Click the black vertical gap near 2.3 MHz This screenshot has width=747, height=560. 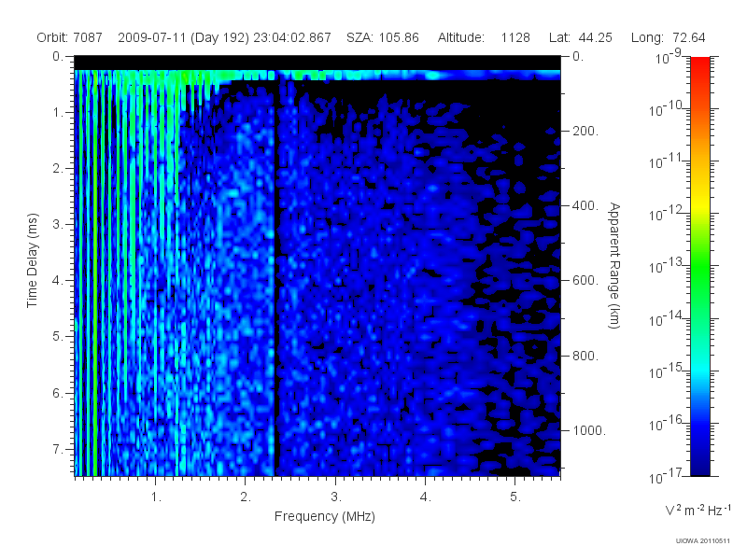276,278
